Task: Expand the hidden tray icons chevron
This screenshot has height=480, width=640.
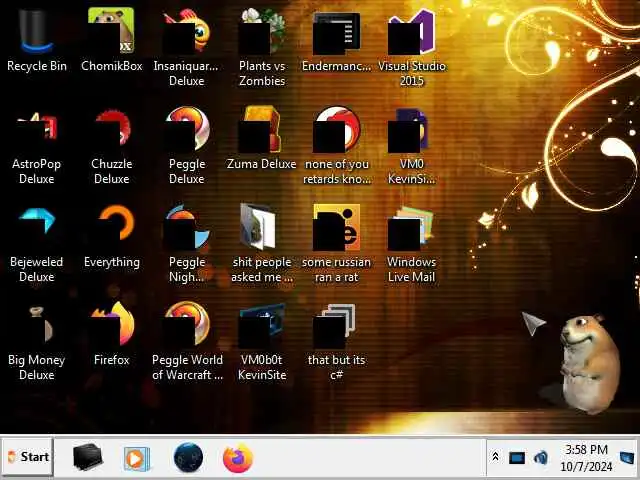Action: click(x=495, y=457)
